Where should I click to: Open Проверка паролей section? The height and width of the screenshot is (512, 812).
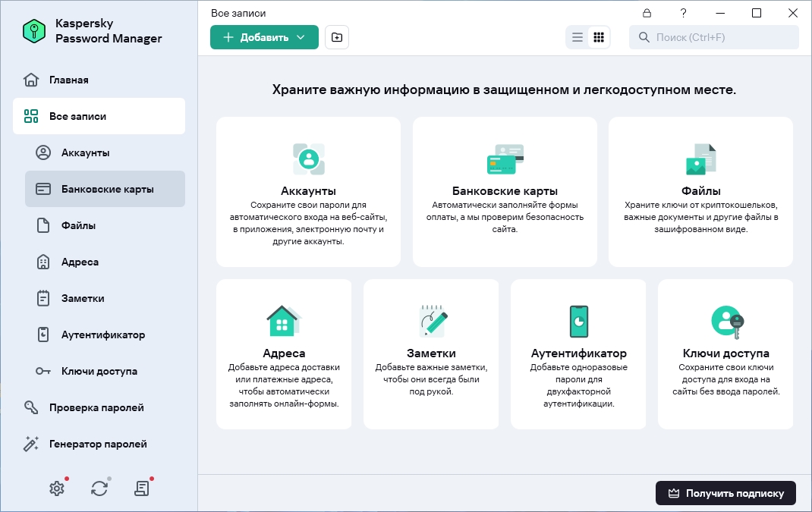pos(99,407)
